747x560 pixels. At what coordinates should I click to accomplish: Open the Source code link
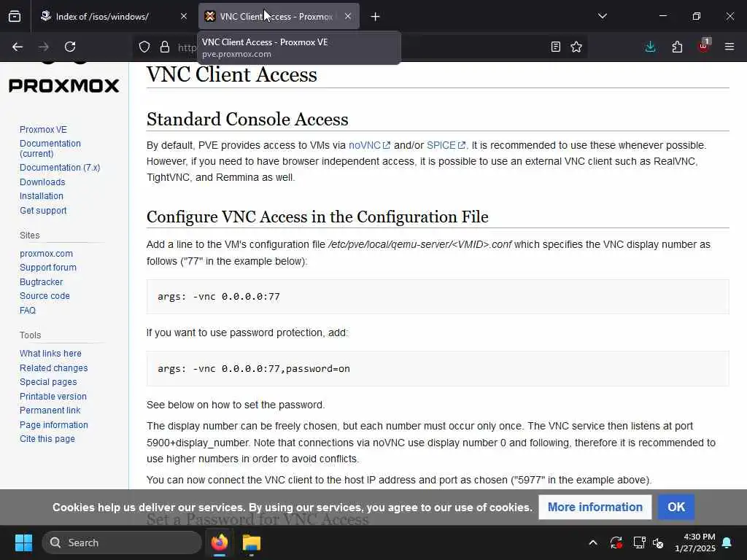coord(44,296)
